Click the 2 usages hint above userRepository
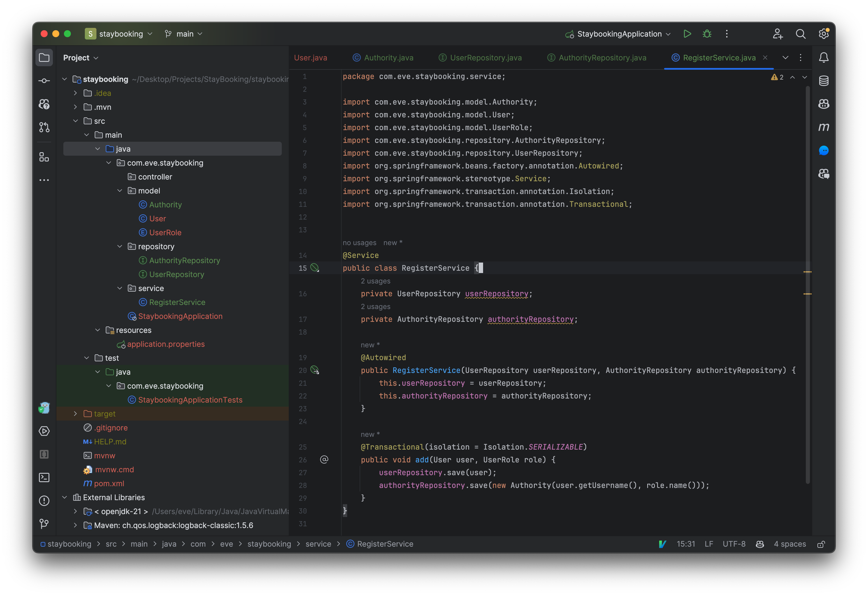The width and height of the screenshot is (868, 596). point(375,281)
